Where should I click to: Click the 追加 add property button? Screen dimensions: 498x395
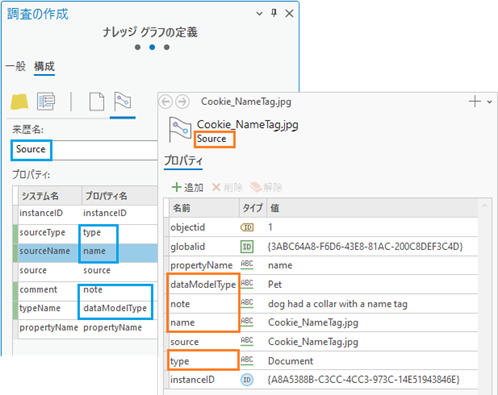187,187
